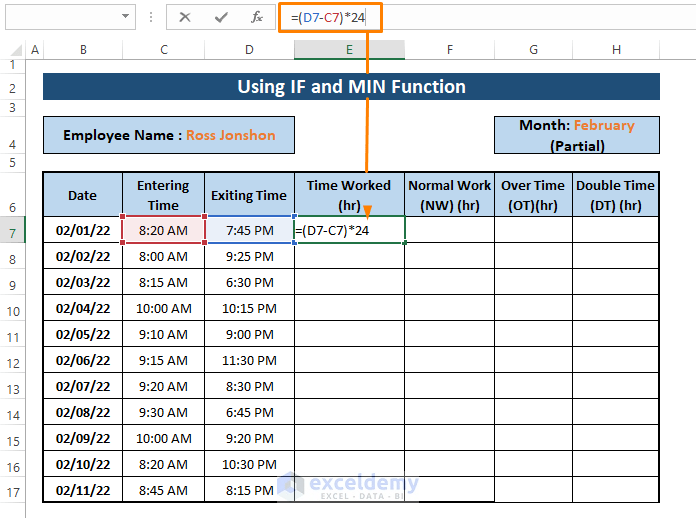Select column G header
Image resolution: width=696 pixels, height=518 pixels.
tap(534, 50)
